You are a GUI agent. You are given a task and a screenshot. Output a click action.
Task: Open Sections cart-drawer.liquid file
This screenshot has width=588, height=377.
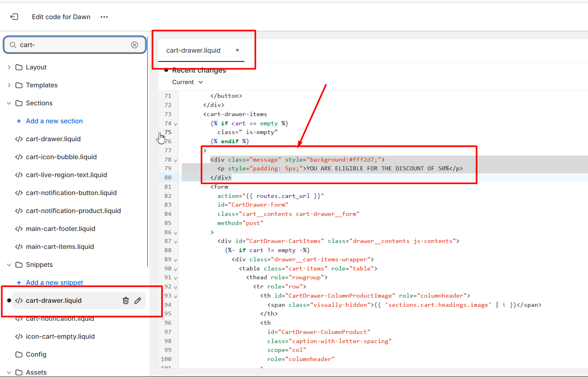tap(53, 139)
